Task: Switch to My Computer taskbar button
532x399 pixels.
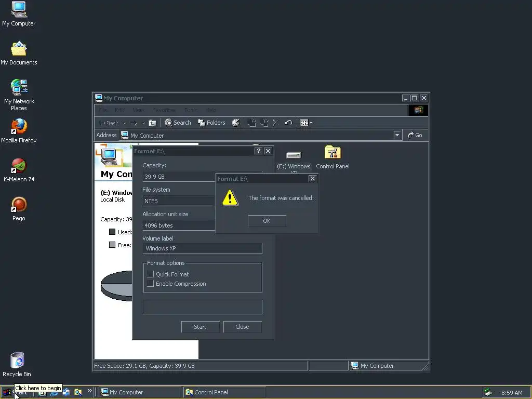Action: pos(140,392)
